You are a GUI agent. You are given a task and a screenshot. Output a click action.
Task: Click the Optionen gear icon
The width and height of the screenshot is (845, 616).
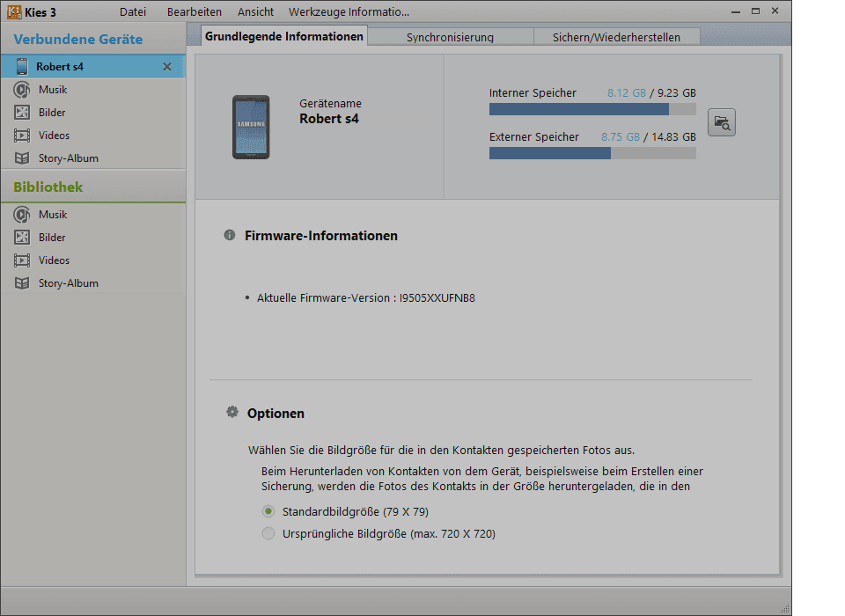point(232,413)
